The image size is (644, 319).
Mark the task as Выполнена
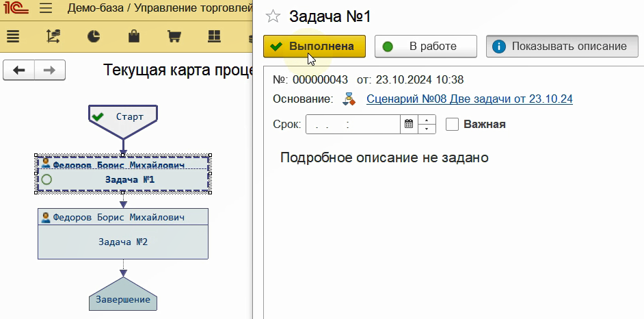point(314,46)
